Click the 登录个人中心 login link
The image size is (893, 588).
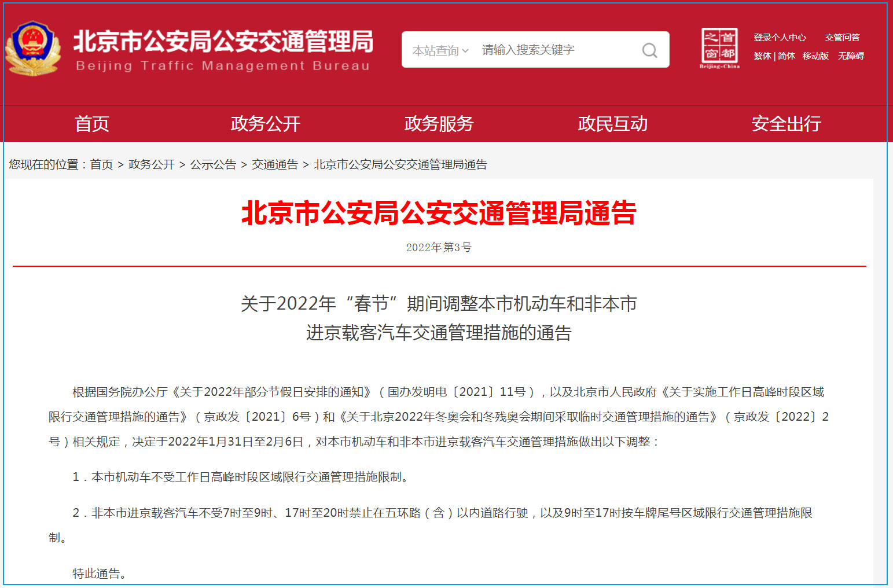780,38
